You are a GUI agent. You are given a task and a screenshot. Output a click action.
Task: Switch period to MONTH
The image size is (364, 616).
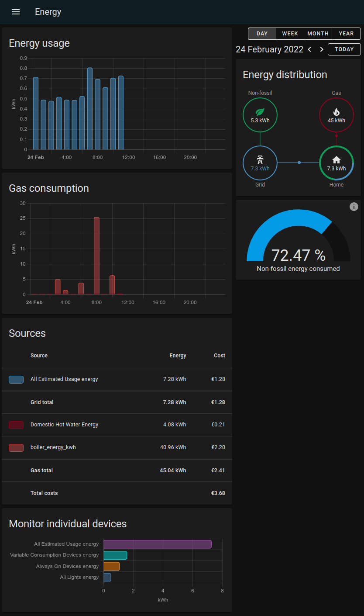coord(318,34)
